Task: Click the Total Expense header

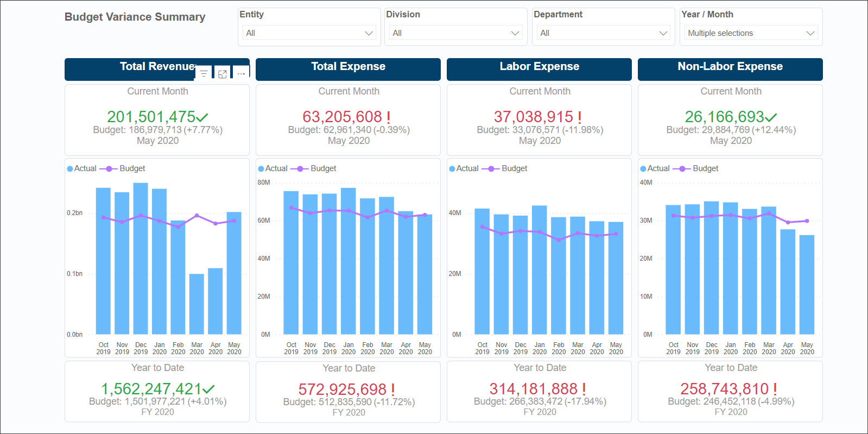Action: tap(348, 67)
